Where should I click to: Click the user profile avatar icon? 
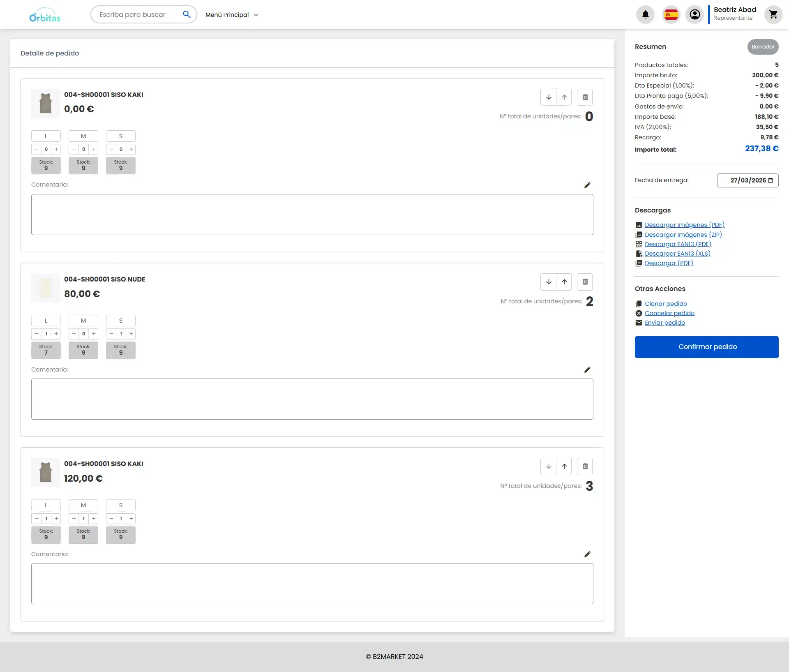[694, 15]
